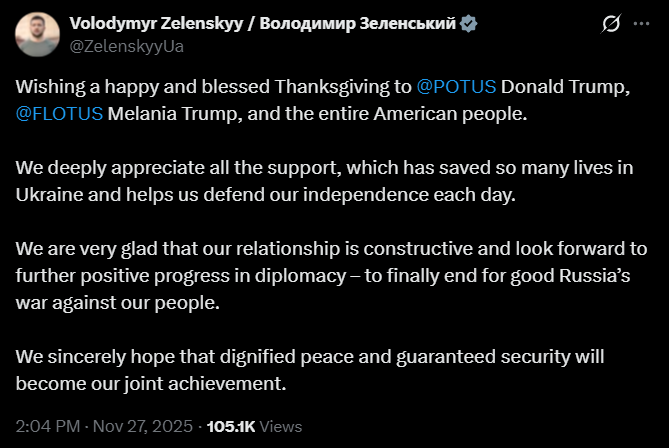Click the Views label
The width and height of the screenshot is (669, 448).
click(x=280, y=426)
